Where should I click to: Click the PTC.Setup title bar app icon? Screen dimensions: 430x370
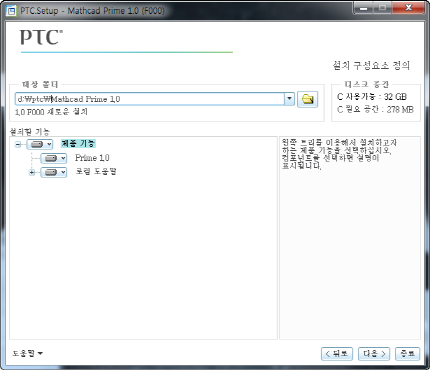point(11,11)
